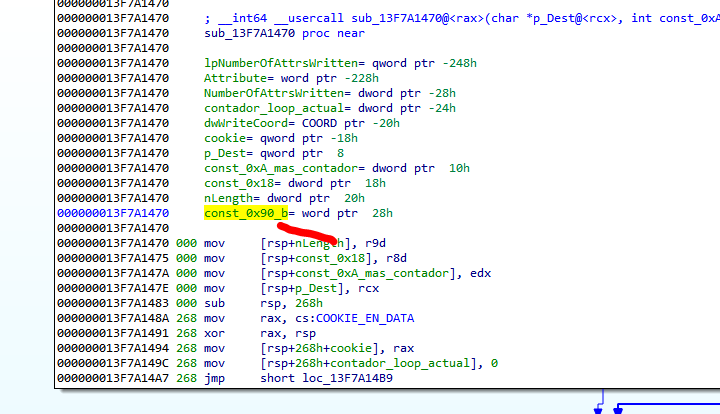Click the function prototype comment with __usercall
The height and width of the screenshot is (414, 720).
tap(460, 18)
